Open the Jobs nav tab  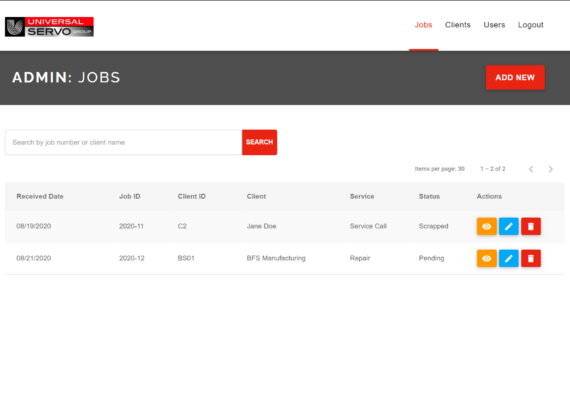[x=424, y=25]
